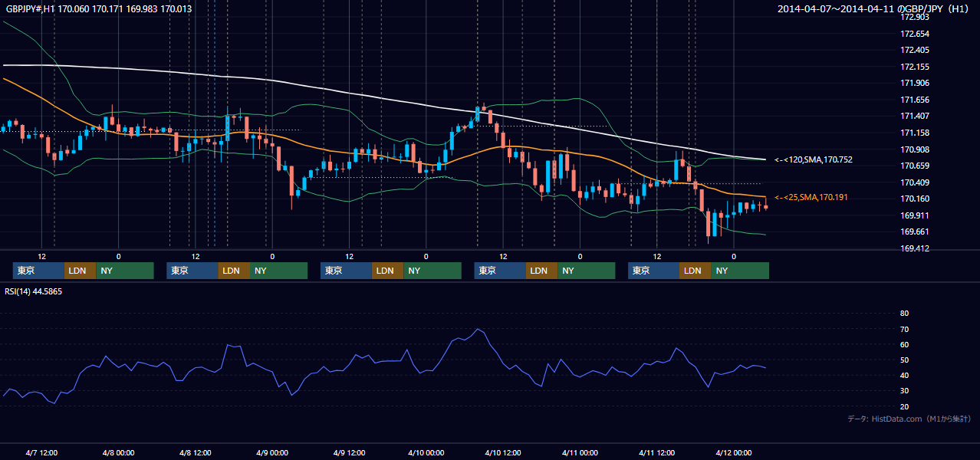Screen dimensions: 980x460
Task: Click the 170.160 price axis label
Action: (x=914, y=199)
